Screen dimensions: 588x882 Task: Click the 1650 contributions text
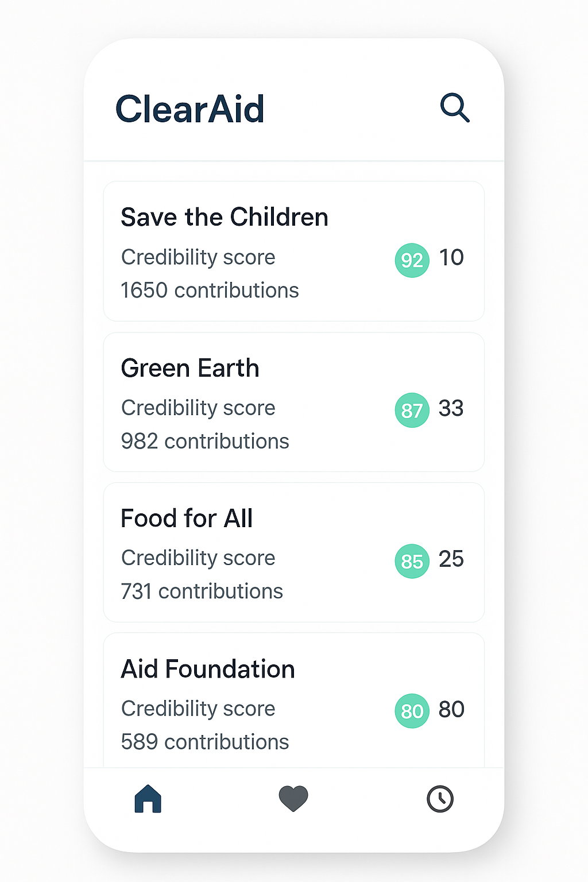click(x=210, y=291)
